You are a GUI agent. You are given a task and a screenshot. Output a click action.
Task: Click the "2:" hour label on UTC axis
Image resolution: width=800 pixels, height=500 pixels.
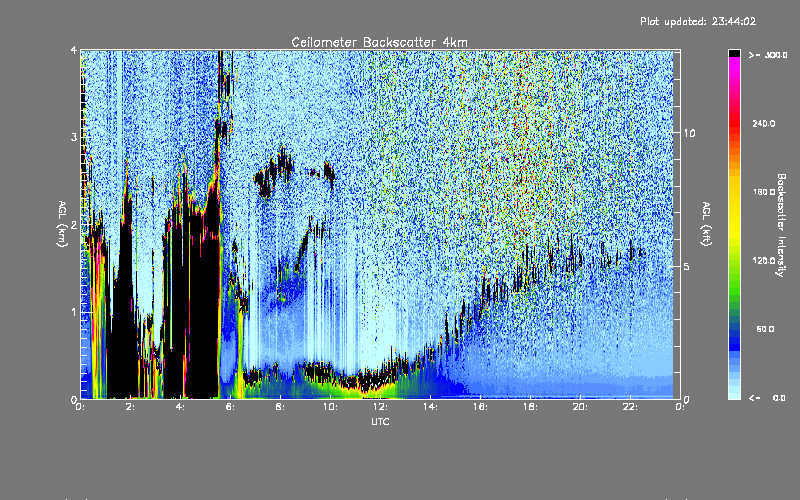point(130,407)
